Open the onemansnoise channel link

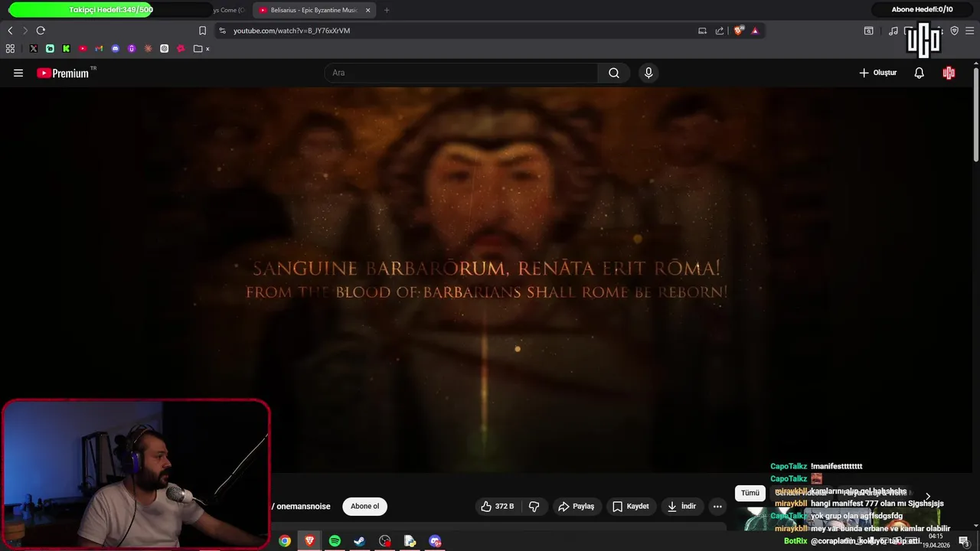[x=303, y=507]
